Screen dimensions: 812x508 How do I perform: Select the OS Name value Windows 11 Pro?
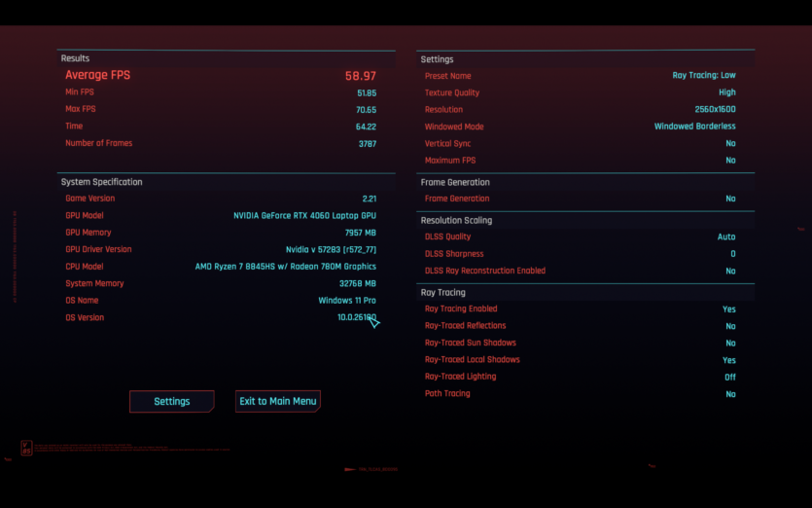pos(347,301)
